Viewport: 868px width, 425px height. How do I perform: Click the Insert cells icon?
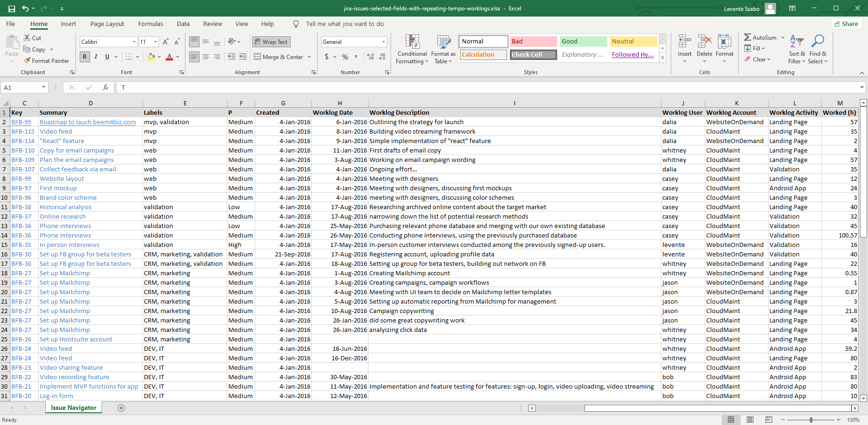[x=684, y=42]
